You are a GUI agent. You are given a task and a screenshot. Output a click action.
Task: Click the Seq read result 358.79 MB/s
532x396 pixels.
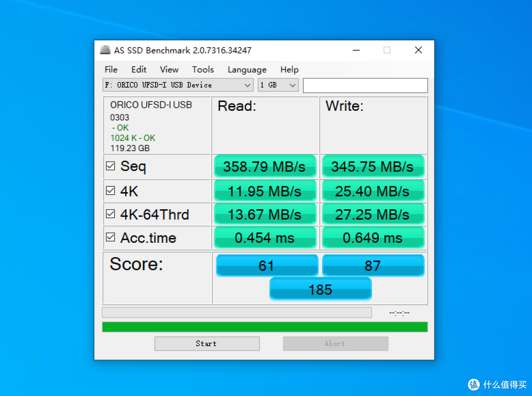pos(265,166)
